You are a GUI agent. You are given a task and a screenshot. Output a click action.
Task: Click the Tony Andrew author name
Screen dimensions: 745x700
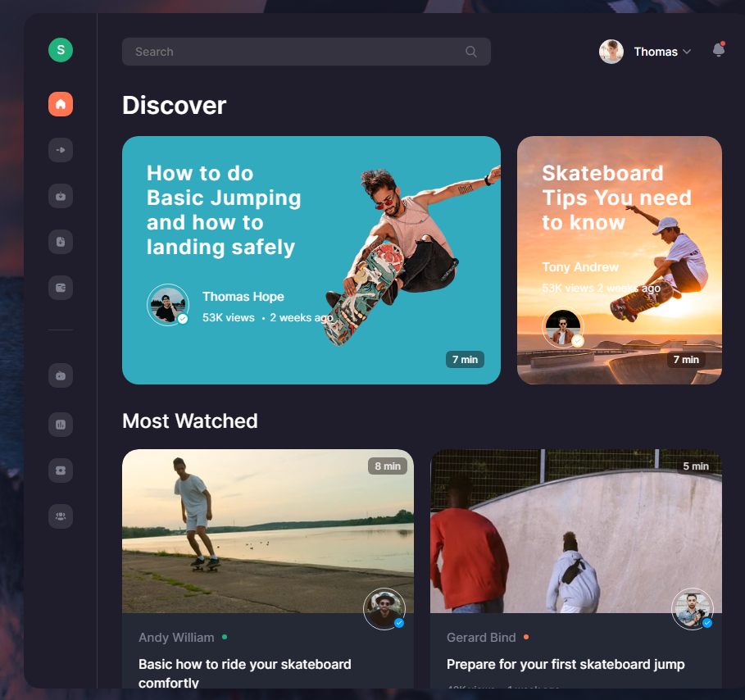(x=580, y=267)
